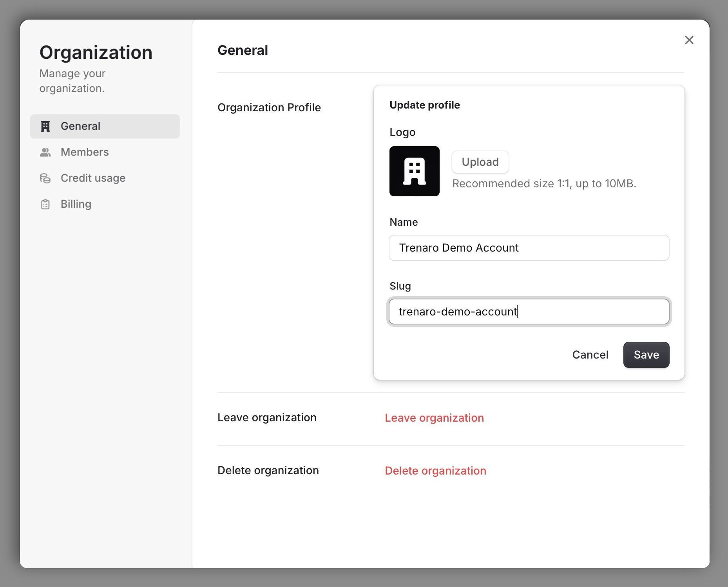Viewport: 728px width, 587px height.
Task: Click the Organization heading in the sidebar
Action: pyautogui.click(x=96, y=52)
